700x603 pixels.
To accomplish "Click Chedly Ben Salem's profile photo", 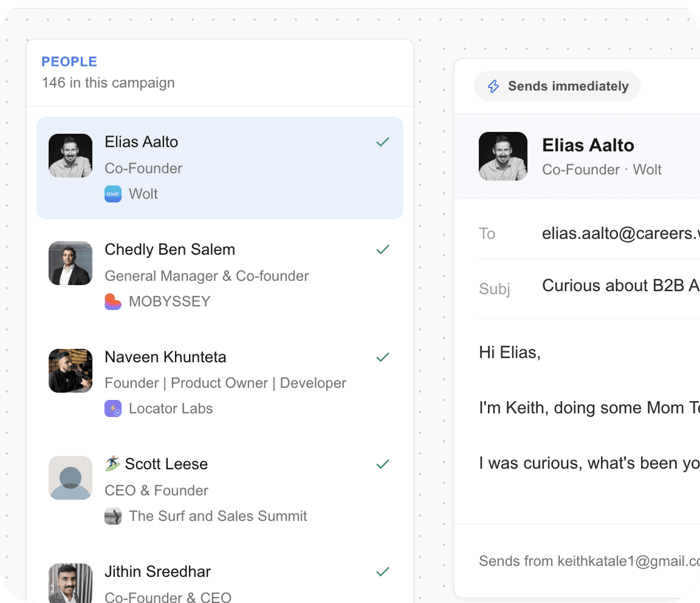I will tap(70, 263).
